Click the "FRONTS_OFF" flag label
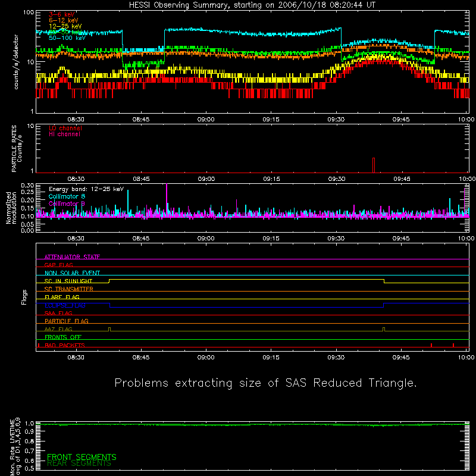 click(63, 337)
